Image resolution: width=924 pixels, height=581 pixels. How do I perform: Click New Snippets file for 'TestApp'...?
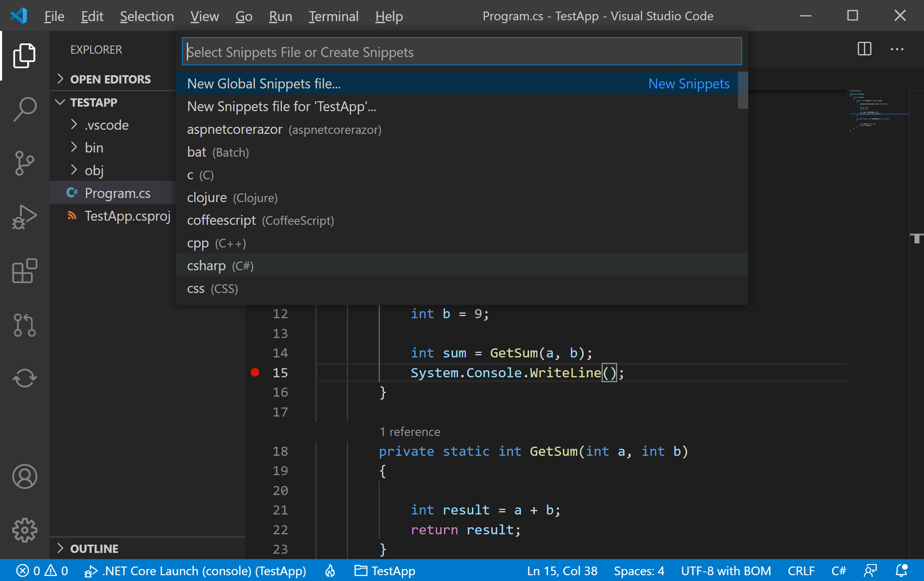pos(281,107)
